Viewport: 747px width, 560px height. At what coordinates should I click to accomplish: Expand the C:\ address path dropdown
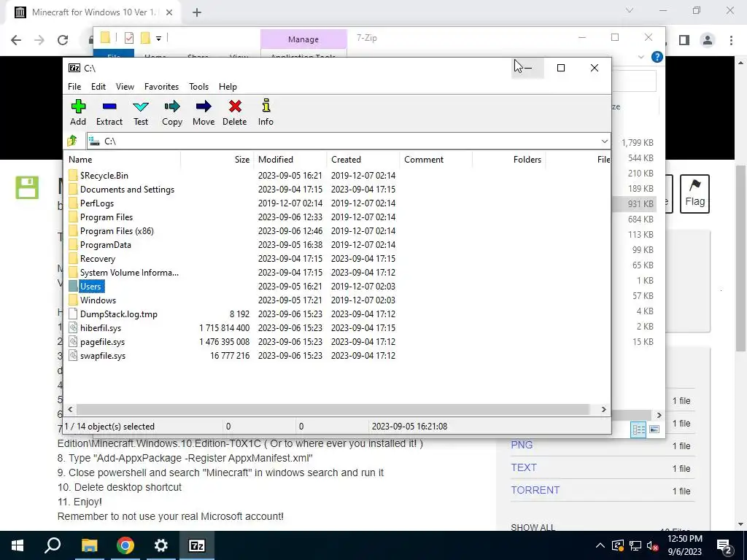pyautogui.click(x=604, y=141)
